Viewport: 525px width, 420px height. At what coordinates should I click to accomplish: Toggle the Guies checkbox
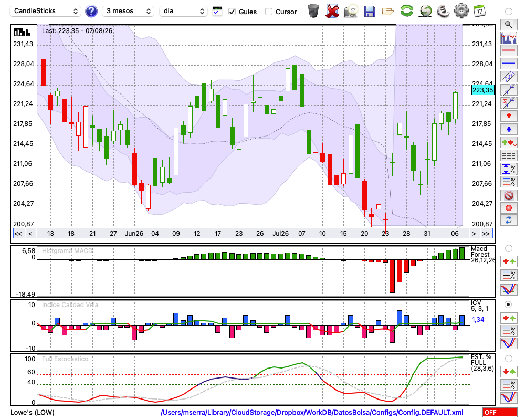[232, 12]
